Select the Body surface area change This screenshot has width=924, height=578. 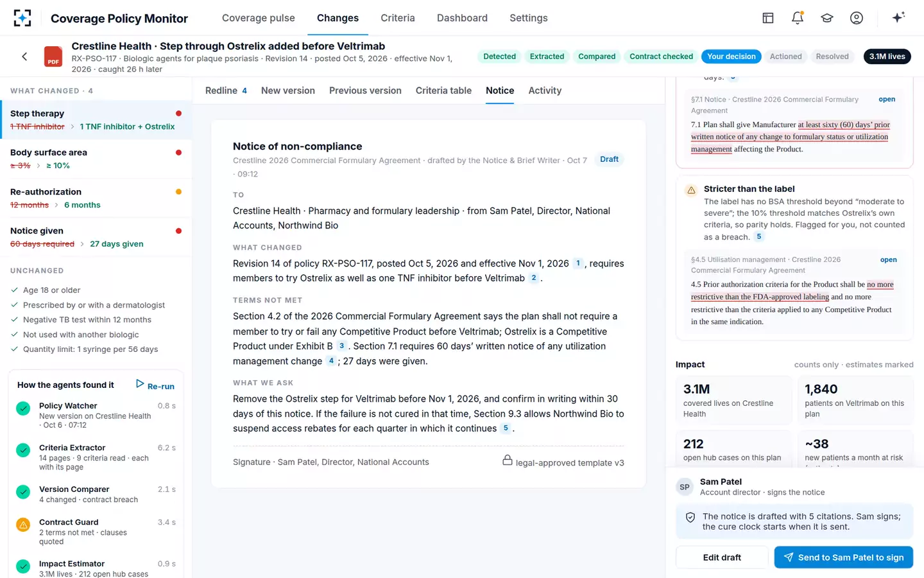coord(96,159)
